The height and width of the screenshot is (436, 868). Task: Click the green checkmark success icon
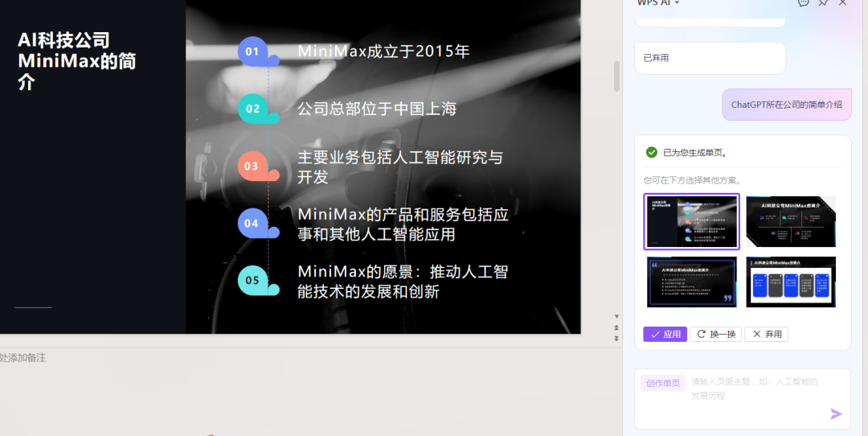point(652,152)
